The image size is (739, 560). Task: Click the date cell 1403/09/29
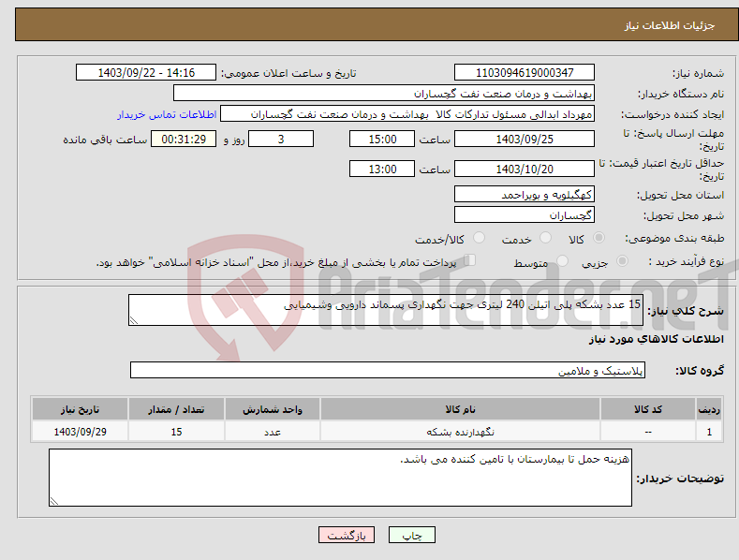(x=81, y=432)
